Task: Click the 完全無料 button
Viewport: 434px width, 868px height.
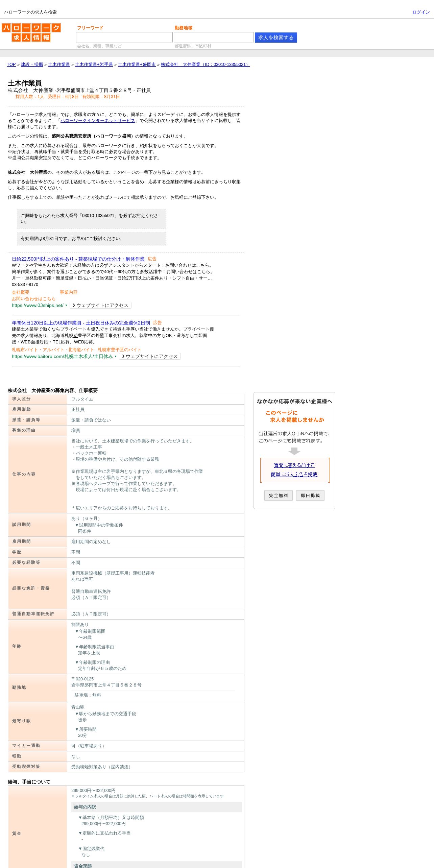Action: (x=279, y=496)
